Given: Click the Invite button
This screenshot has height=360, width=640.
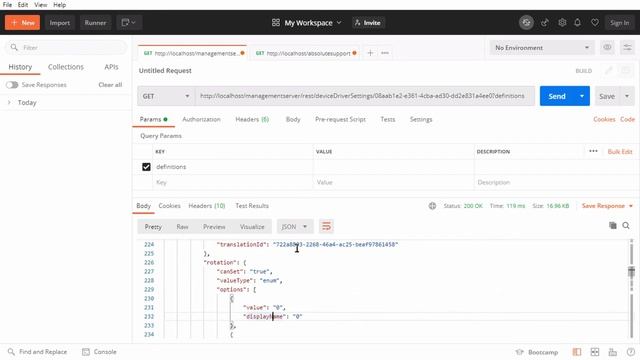Looking at the screenshot, I should pyautogui.click(x=368, y=23).
